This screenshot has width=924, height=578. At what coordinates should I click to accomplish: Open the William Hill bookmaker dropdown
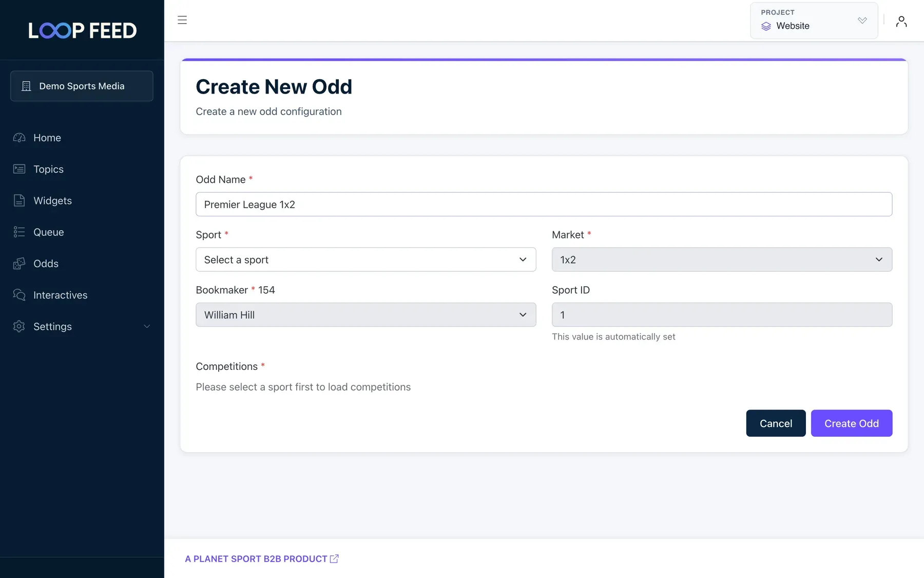point(365,314)
